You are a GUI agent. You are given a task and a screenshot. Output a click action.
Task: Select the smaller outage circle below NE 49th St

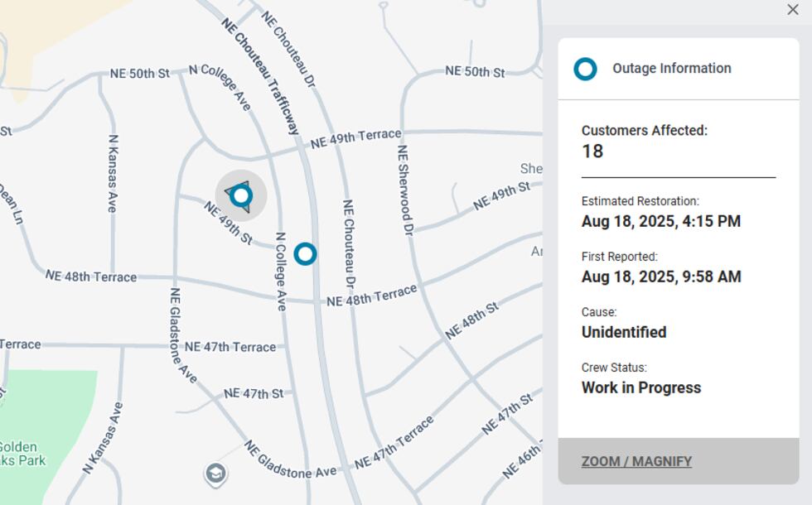pyautogui.click(x=306, y=255)
